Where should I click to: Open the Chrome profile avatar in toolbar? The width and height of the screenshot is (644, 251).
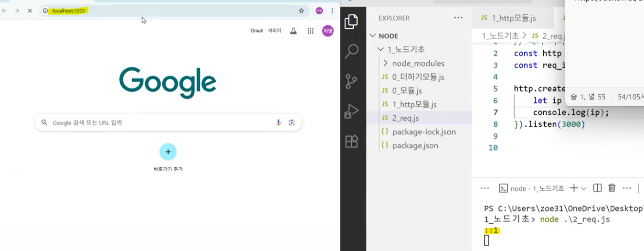(319, 11)
